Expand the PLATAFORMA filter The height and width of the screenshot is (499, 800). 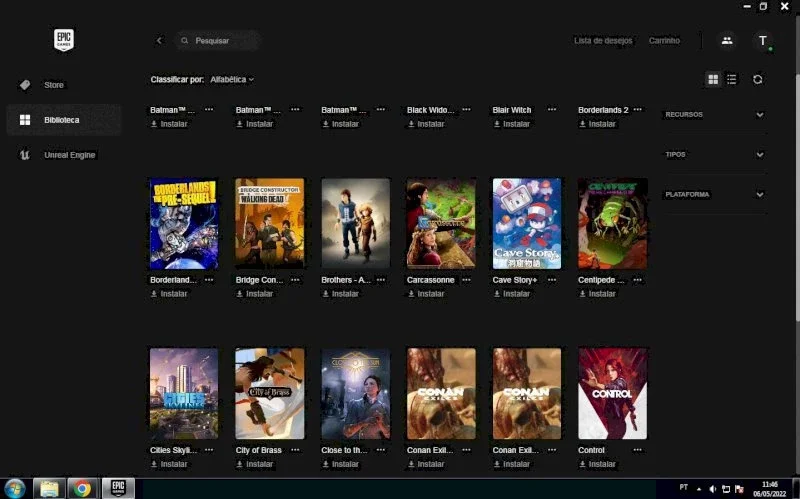click(714, 194)
